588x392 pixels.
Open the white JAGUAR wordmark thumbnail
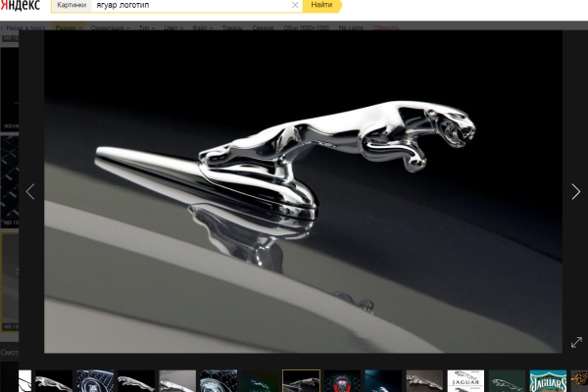tap(465, 381)
